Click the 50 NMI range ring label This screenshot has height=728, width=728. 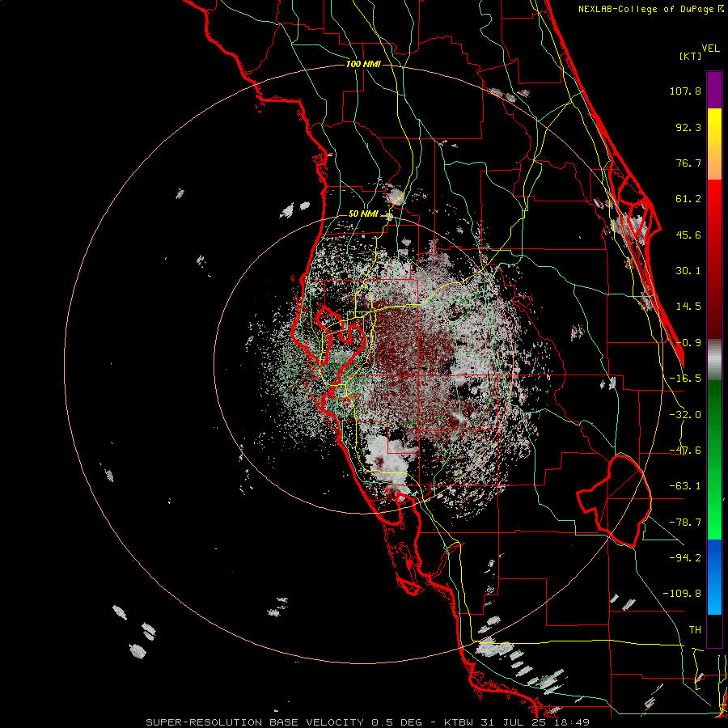tap(363, 214)
